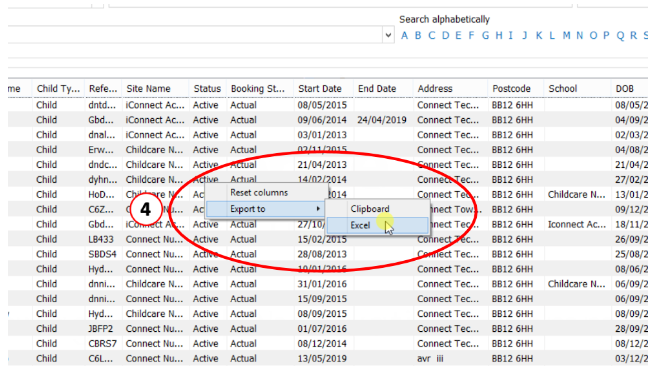668x371 pixels.
Task: Select start date 08/12/2014 cell
Action: (x=322, y=343)
